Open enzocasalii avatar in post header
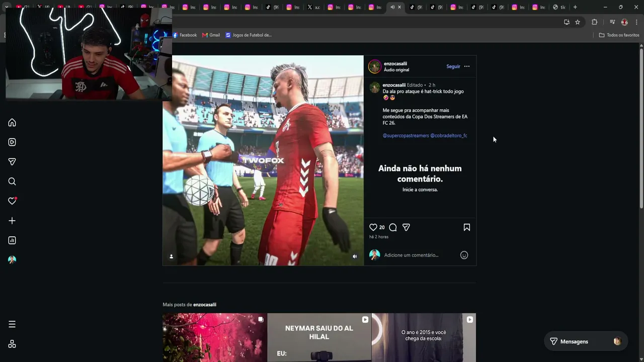 [x=375, y=66]
